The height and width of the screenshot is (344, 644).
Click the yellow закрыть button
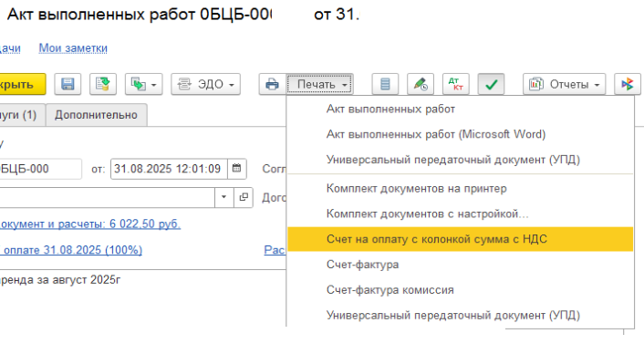point(23,84)
